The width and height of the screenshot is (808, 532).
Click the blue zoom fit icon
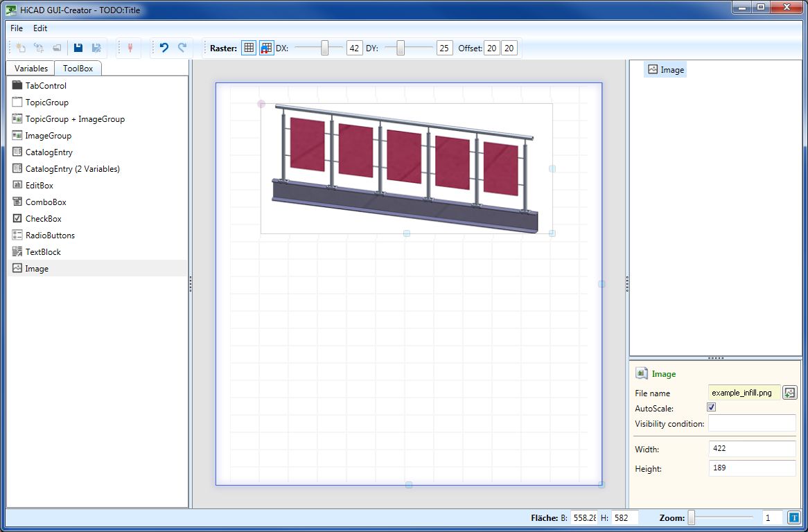pyautogui.click(x=793, y=517)
